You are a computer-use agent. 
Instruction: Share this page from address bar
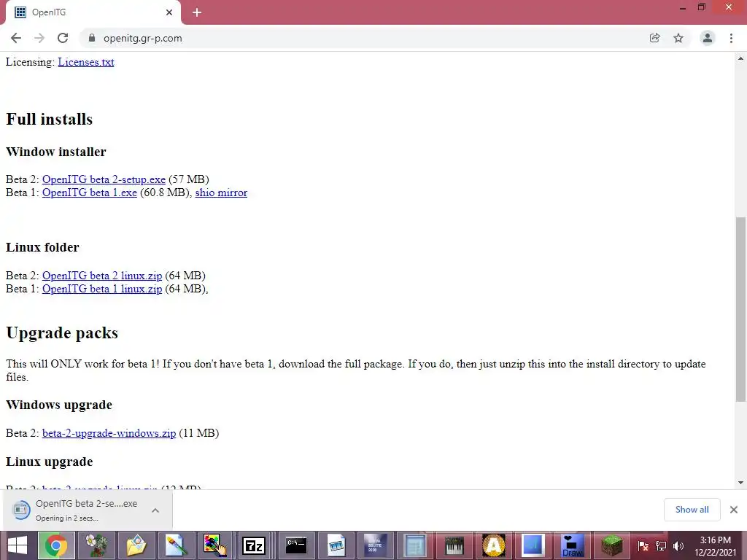click(x=655, y=38)
